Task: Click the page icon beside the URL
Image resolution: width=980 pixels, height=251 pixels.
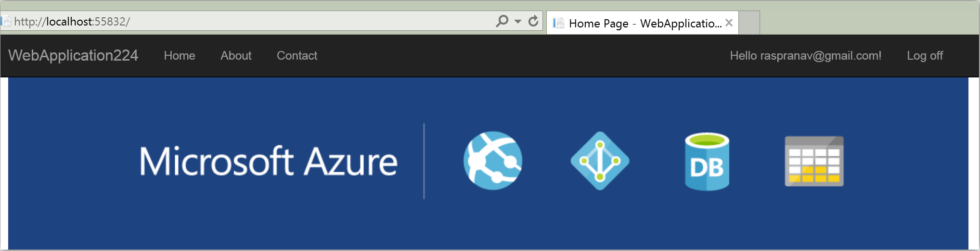Action: click(6, 21)
